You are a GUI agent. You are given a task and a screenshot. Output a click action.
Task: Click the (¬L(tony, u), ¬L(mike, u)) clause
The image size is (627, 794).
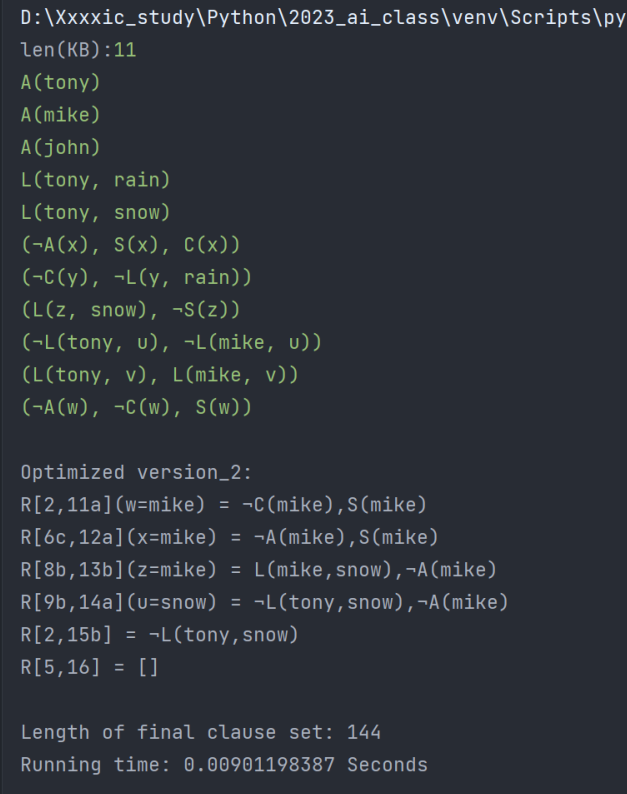click(171, 342)
